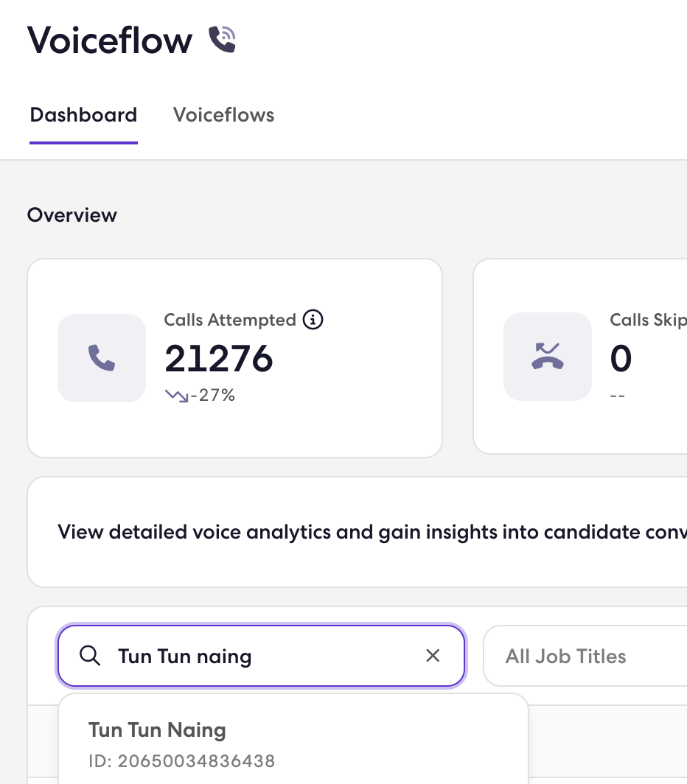Clear the search field with X
The width and height of the screenshot is (687, 784).
coord(433,656)
